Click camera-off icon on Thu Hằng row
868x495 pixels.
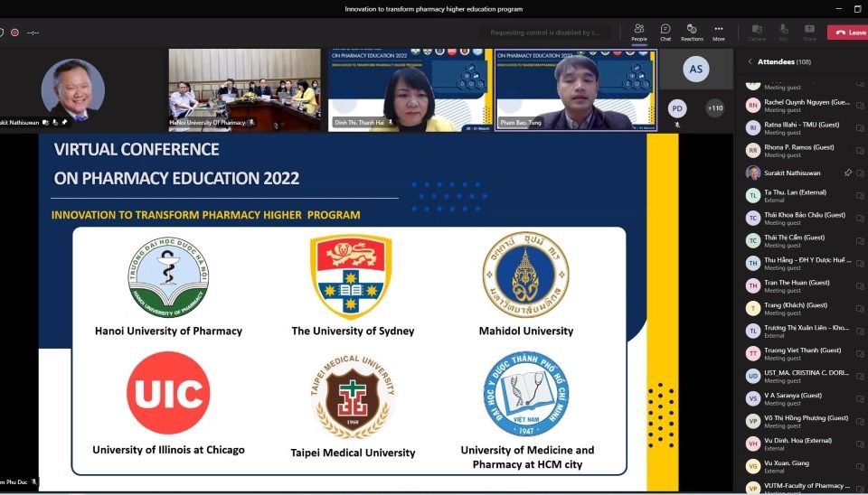pos(860,263)
